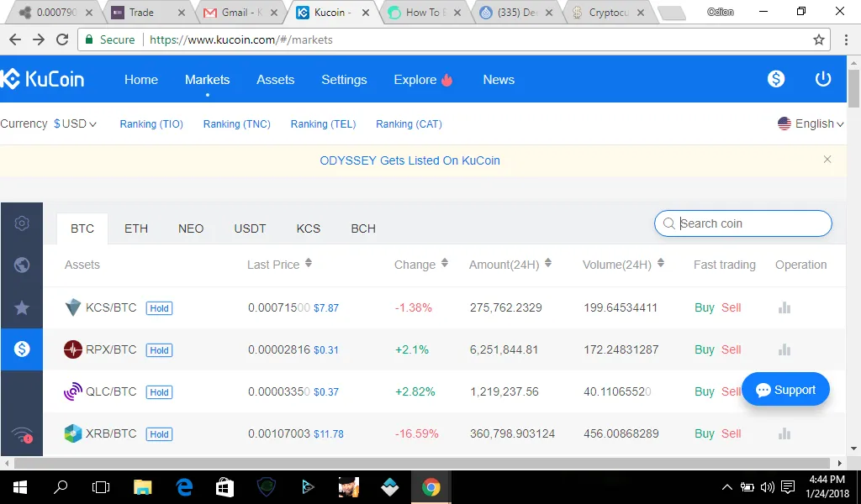Open the Assets nav item
Viewport: 861px width, 504px height.
(276, 80)
